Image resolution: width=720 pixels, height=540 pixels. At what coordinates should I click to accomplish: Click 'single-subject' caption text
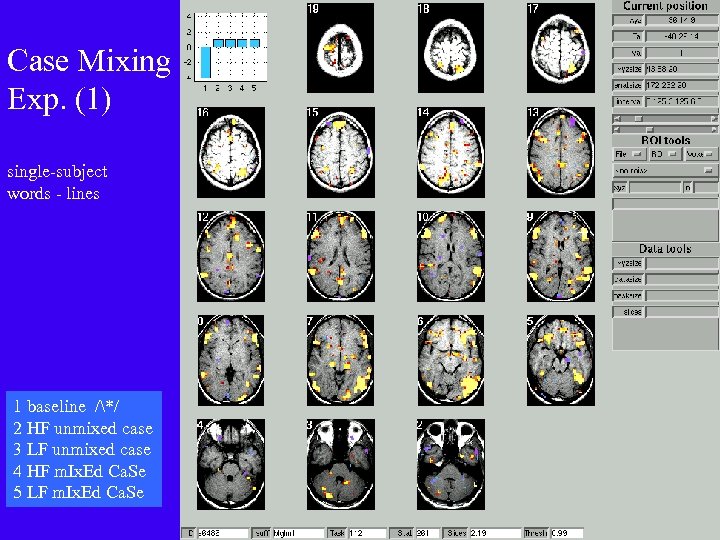[x=57, y=172]
